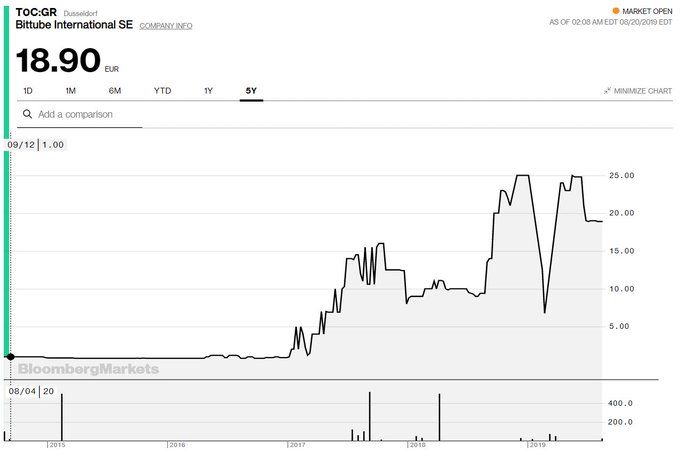
Task: Switch to the 6M range tab
Action: 114,91
